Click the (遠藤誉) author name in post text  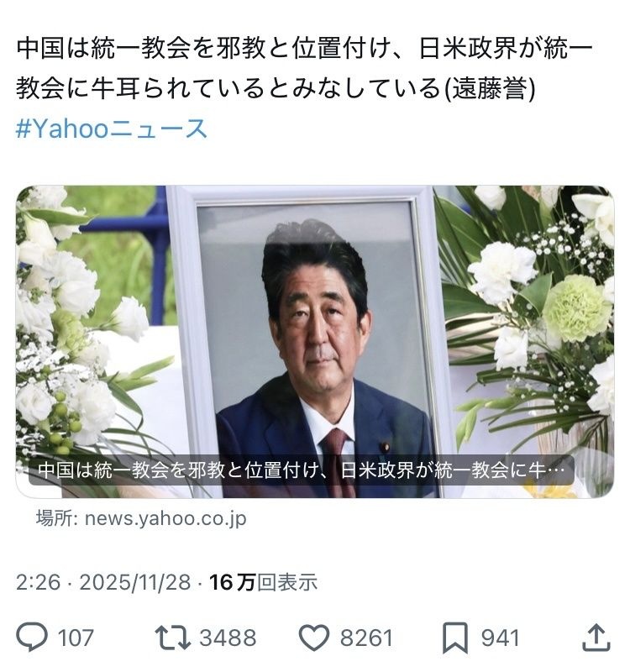491,88
